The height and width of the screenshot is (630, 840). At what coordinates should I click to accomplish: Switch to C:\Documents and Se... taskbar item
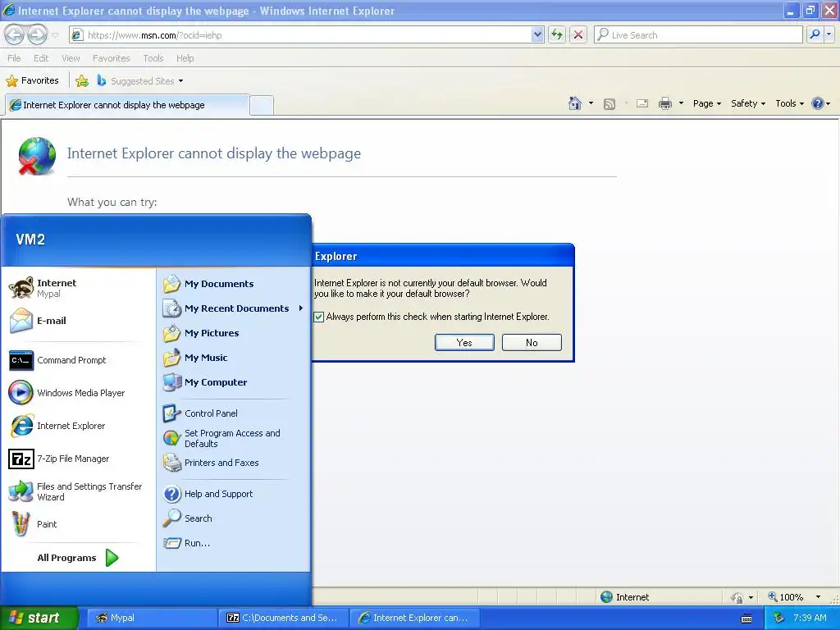[x=283, y=618]
